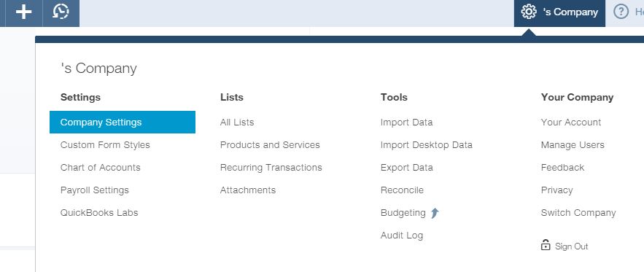
Task: Open Company Settings
Action: (123, 122)
